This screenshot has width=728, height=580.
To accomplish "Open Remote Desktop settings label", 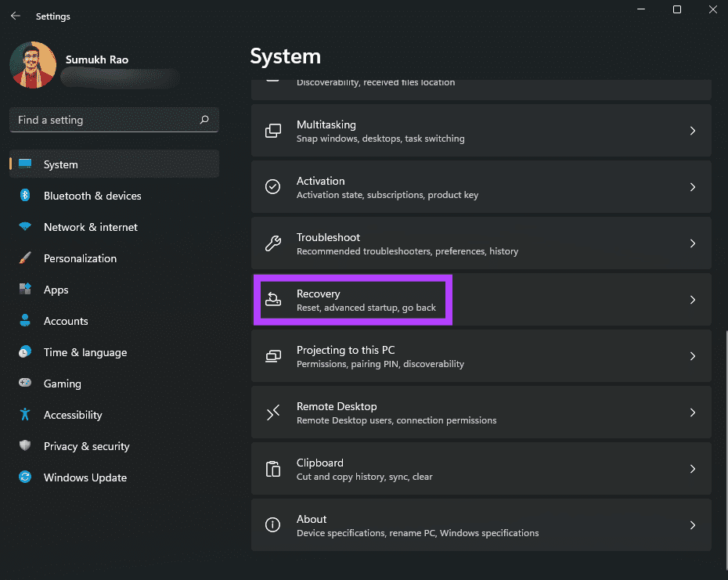I will point(337,406).
